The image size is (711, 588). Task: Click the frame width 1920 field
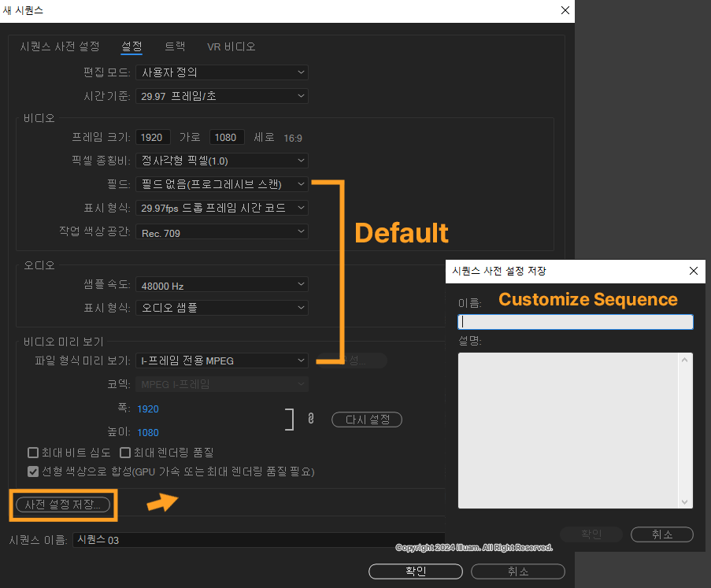153,137
